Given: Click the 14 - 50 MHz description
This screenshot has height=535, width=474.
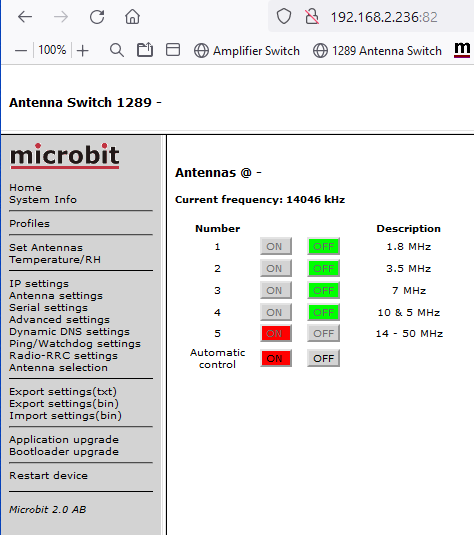Looking at the screenshot, I should coord(409,333).
